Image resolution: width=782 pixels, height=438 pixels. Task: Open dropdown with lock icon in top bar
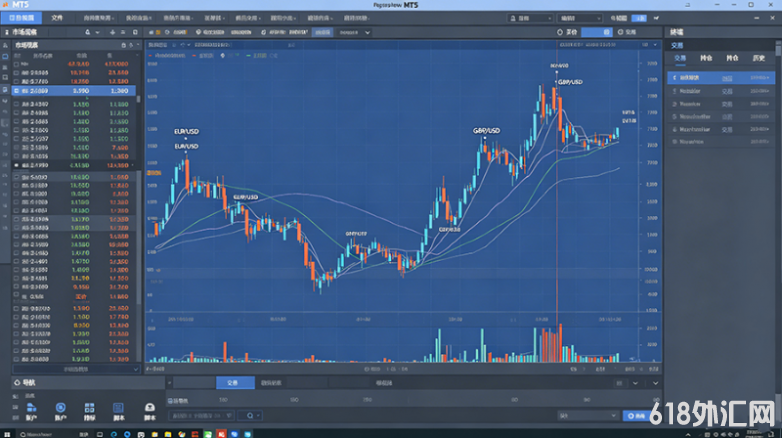coord(530,18)
